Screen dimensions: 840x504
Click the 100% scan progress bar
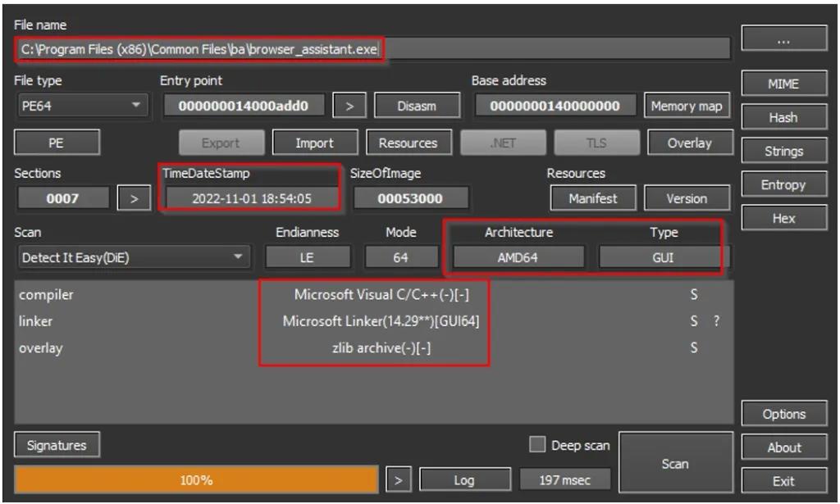pyautogui.click(x=196, y=480)
